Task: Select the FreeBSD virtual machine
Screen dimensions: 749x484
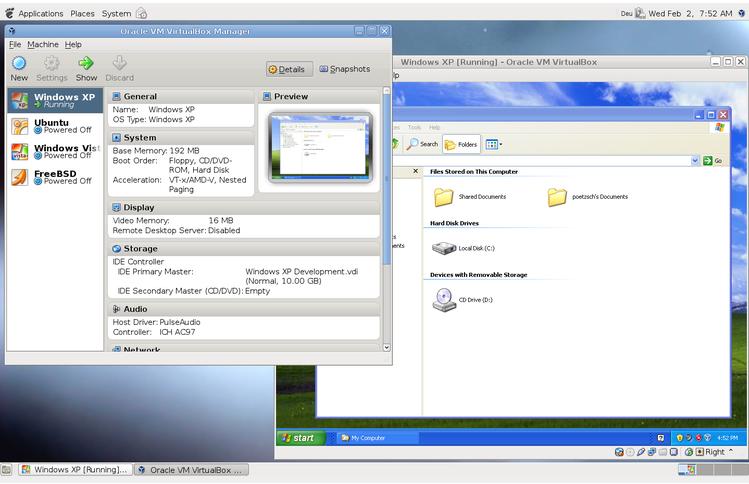Action: (55, 177)
